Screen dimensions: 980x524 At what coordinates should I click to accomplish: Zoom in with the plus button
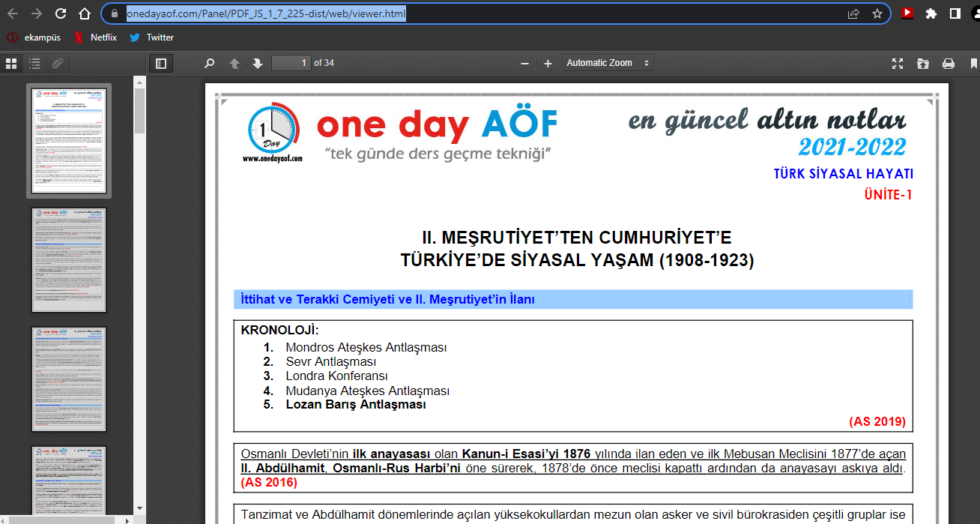pos(548,64)
